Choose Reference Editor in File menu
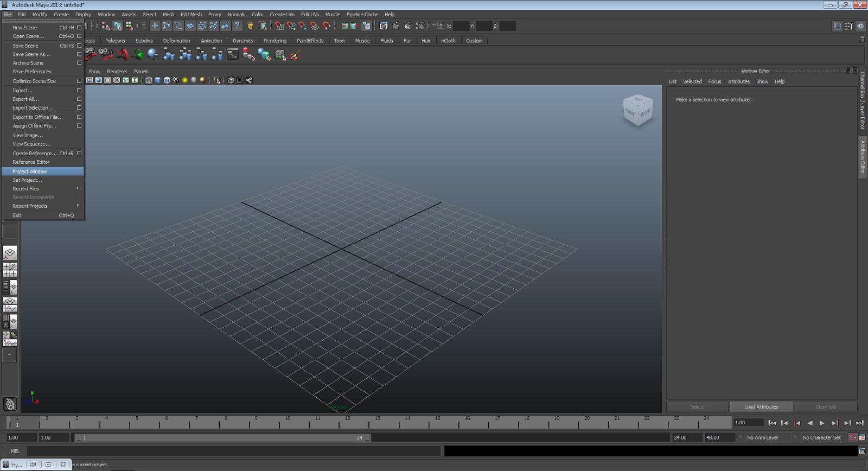Image resolution: width=868 pixels, height=471 pixels. [43, 162]
